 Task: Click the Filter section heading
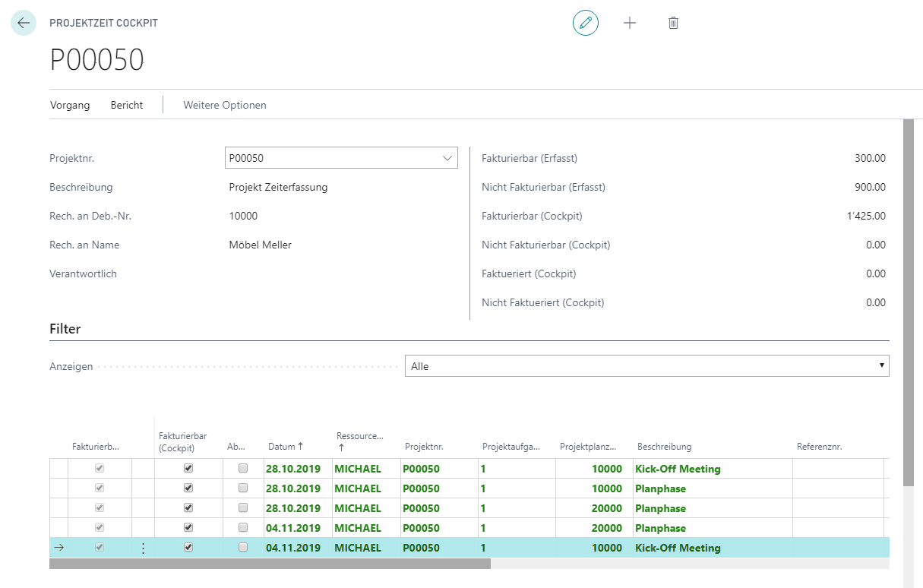click(65, 329)
